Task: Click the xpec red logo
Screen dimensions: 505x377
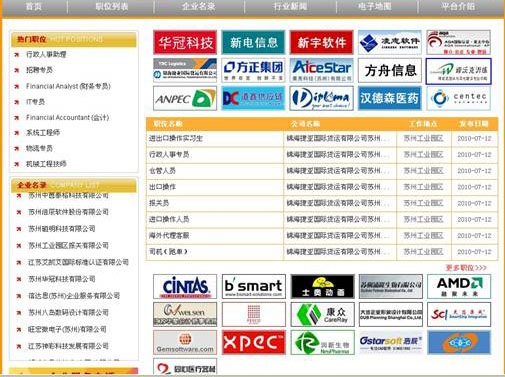Action: click(254, 342)
